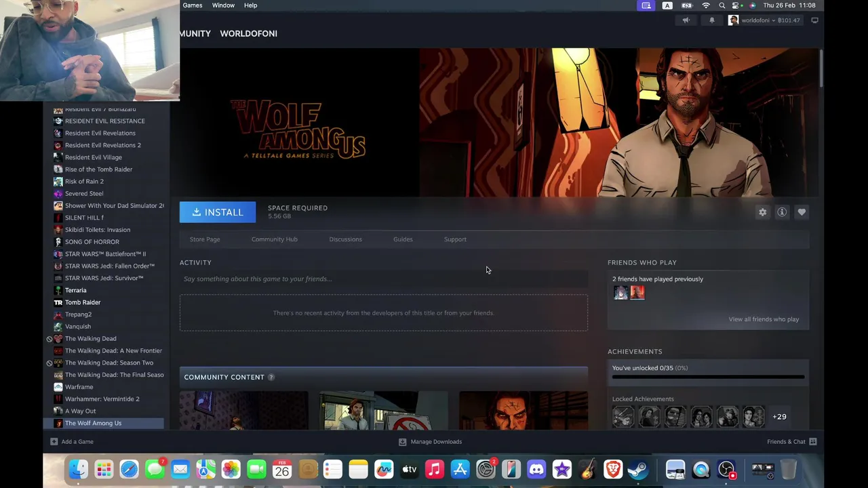Show the +29 more locked achievements

(779, 417)
